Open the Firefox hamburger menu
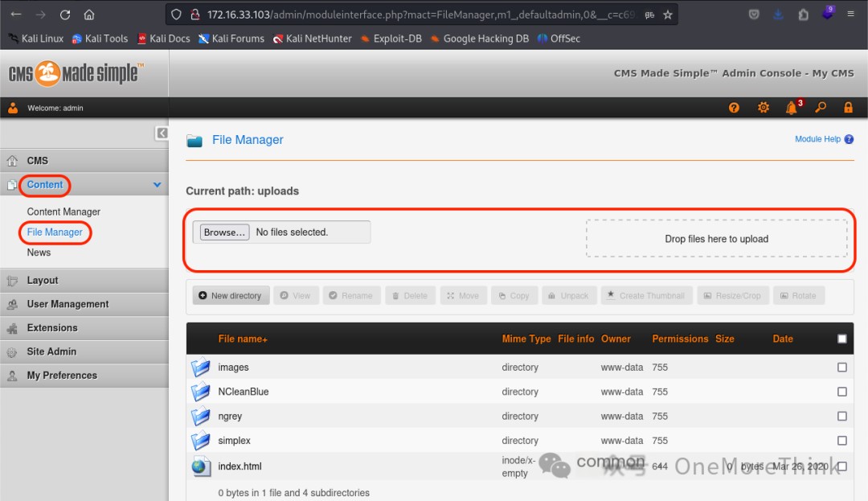The image size is (868, 501). coord(851,14)
